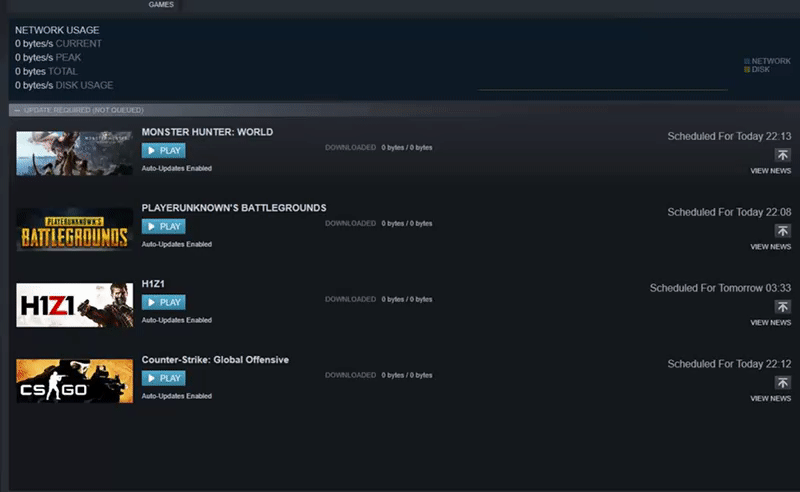Click the DISK graph legend entry
The image size is (800, 492).
[757, 70]
